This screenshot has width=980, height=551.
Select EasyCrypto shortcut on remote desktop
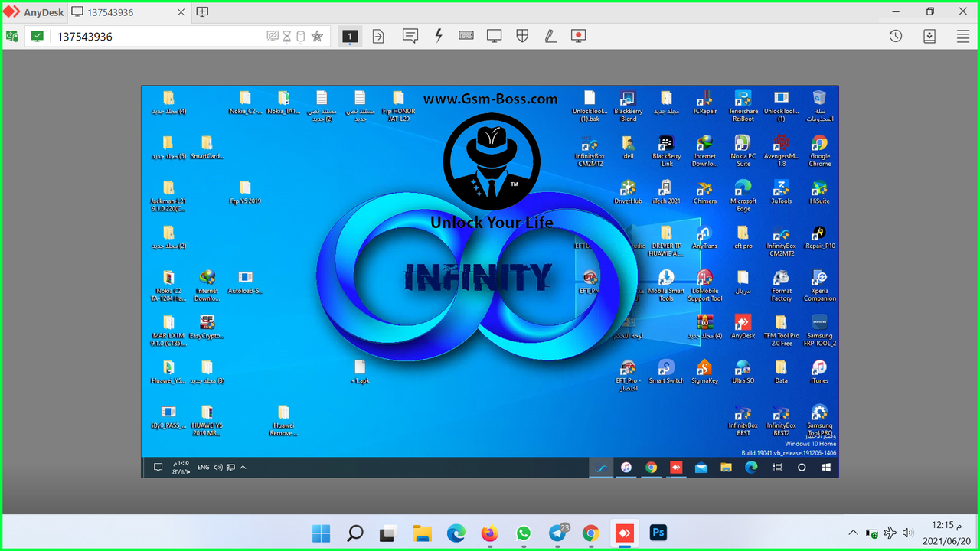pyautogui.click(x=207, y=327)
